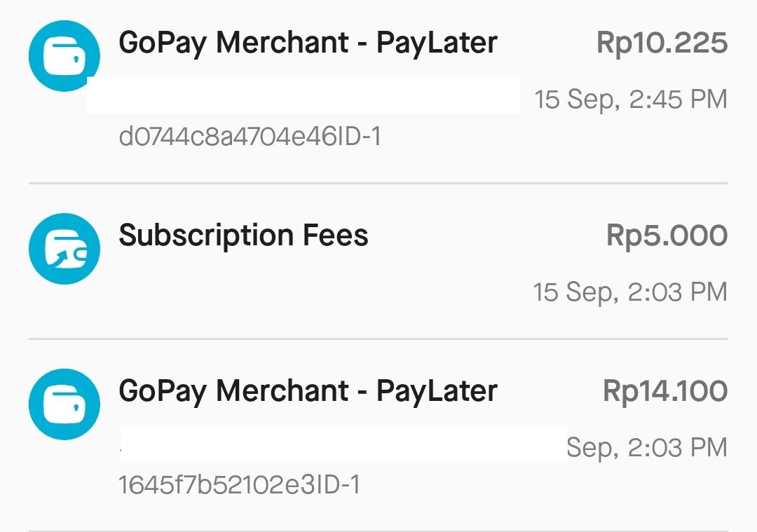
Task: Click the divider line below the Subscription Fees row
Action: [x=378, y=339]
